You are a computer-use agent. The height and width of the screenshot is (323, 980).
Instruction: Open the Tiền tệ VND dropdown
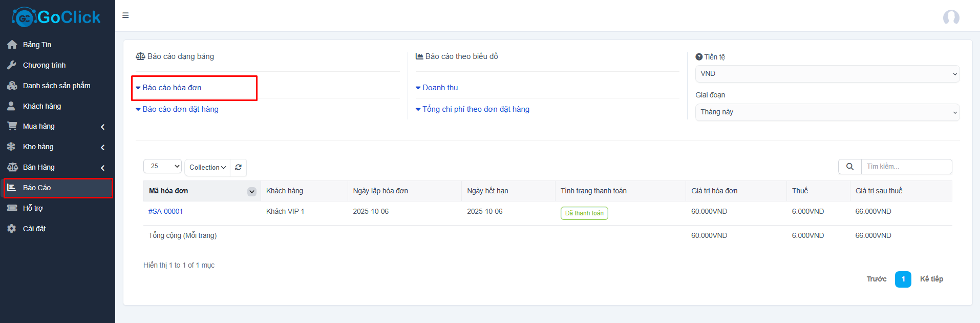827,74
